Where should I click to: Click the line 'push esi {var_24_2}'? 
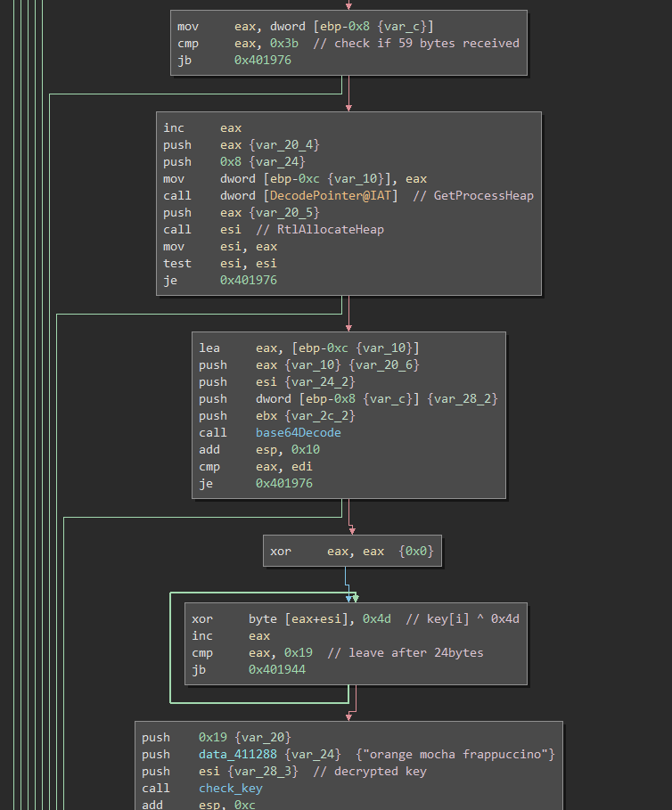tap(277, 382)
